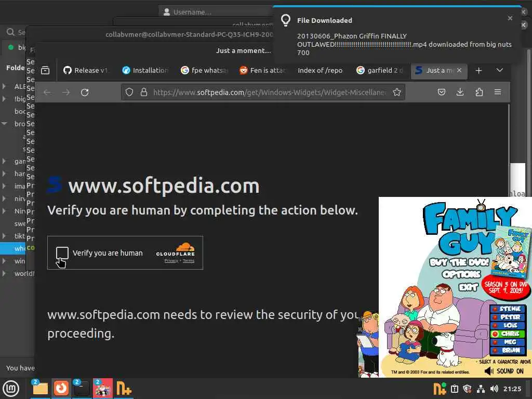This screenshot has width=532, height=399.
Task: Open the extensions puzzle icon
Action: (479, 92)
